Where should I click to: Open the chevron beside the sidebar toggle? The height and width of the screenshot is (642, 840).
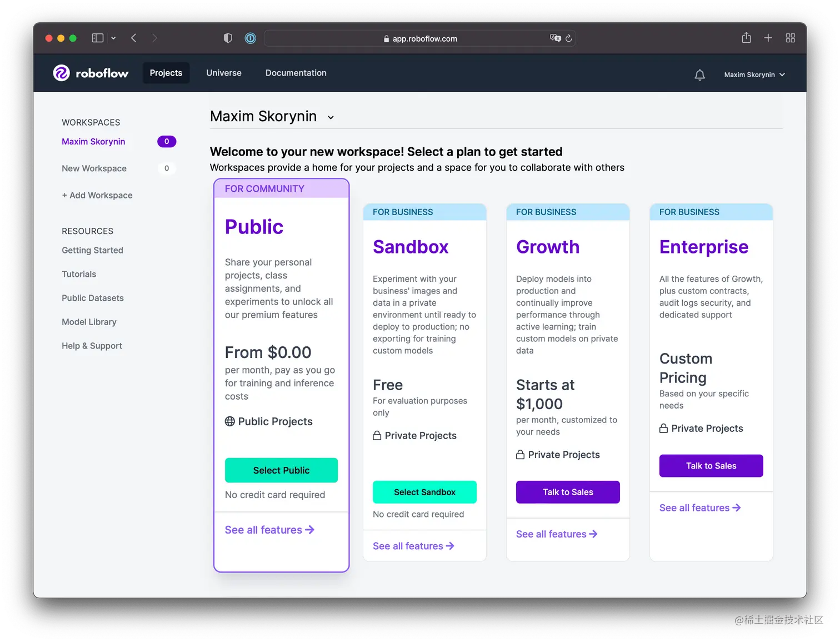pos(113,38)
